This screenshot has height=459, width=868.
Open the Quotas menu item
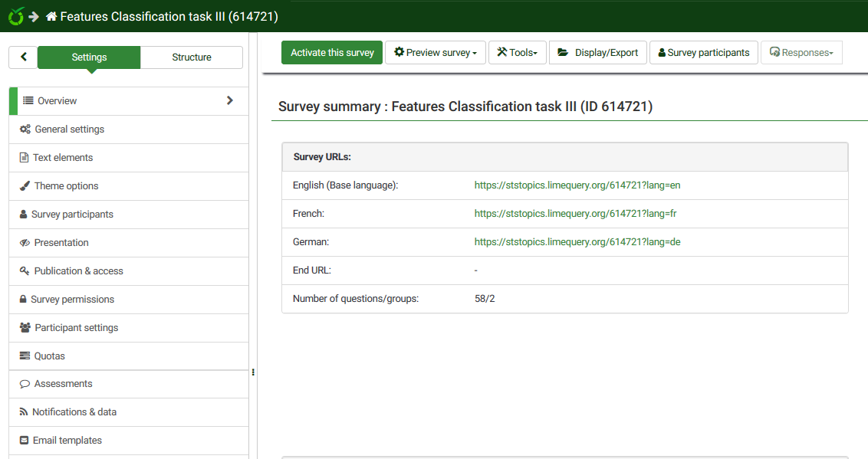pyautogui.click(x=50, y=356)
